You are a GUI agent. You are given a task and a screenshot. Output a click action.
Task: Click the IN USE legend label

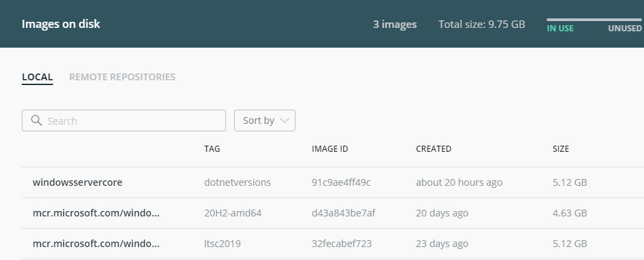(560, 29)
